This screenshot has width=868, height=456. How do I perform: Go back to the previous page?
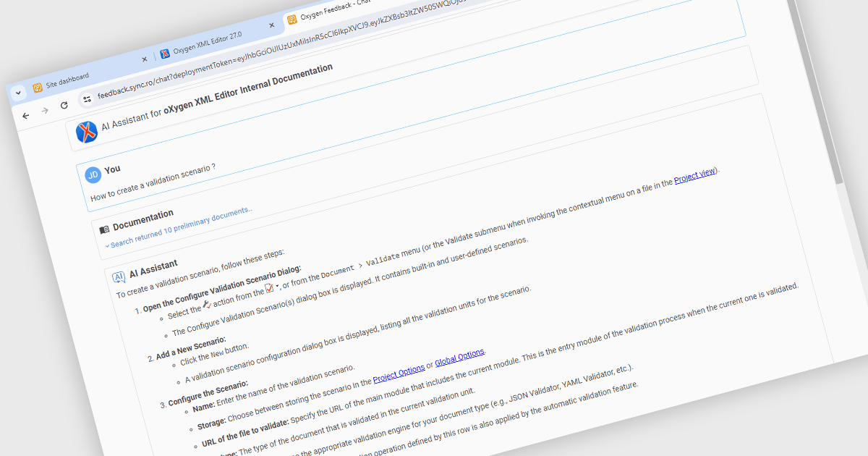tap(25, 116)
